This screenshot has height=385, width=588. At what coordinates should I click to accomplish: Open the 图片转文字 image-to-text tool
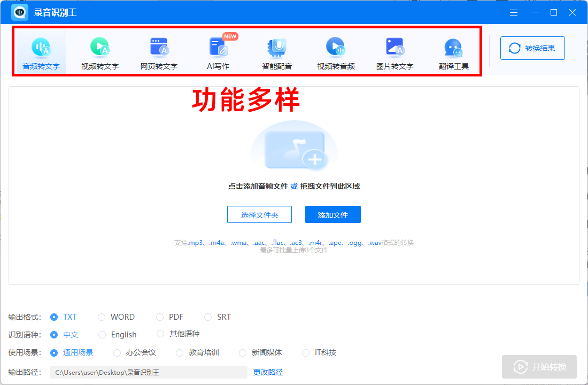click(394, 51)
